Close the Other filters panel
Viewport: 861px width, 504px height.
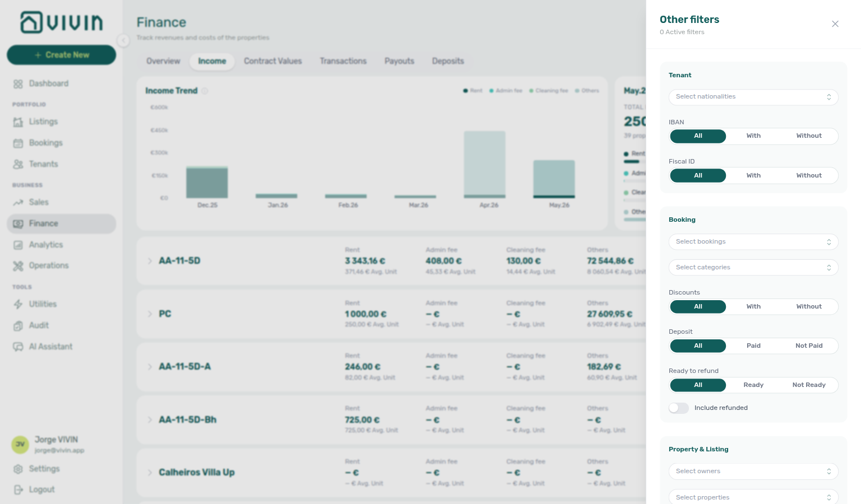pyautogui.click(x=835, y=24)
